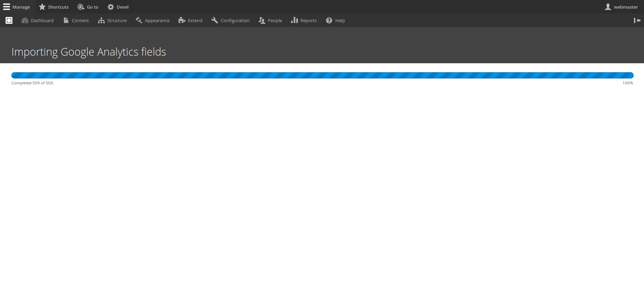Click the Go to label
644x299 pixels.
[92, 7]
